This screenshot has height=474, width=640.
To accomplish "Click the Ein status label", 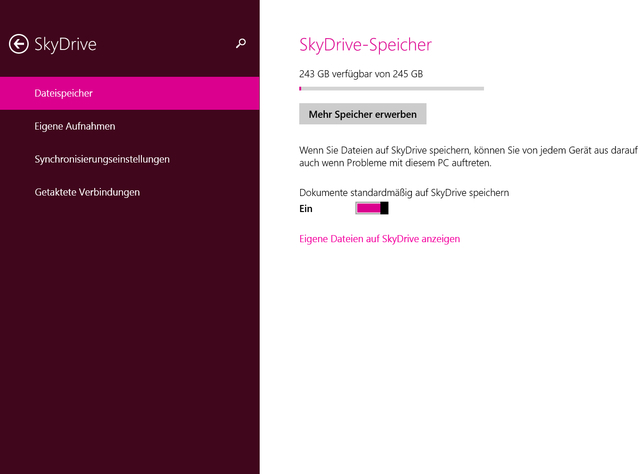I will point(306,208).
